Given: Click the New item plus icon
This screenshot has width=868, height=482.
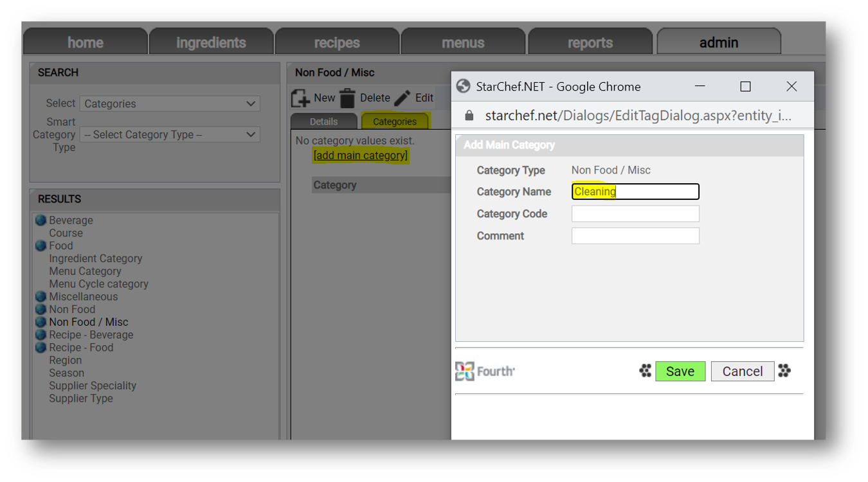Looking at the screenshot, I should (x=301, y=98).
